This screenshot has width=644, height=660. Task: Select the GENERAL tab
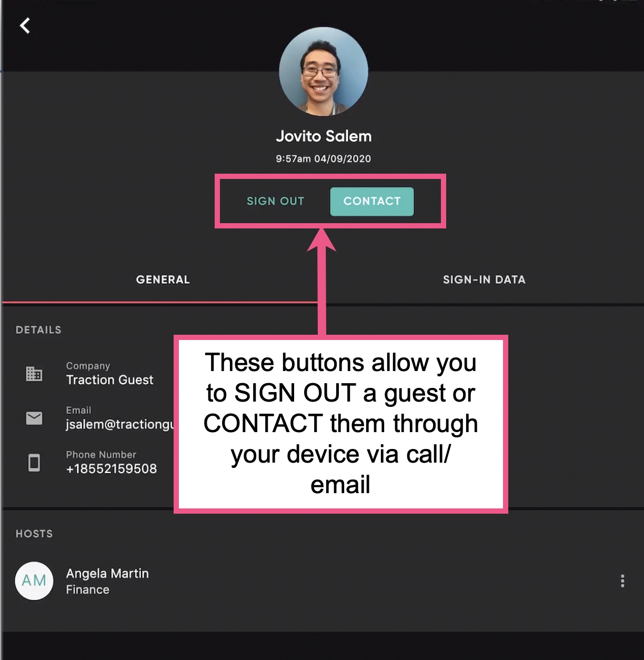point(163,279)
